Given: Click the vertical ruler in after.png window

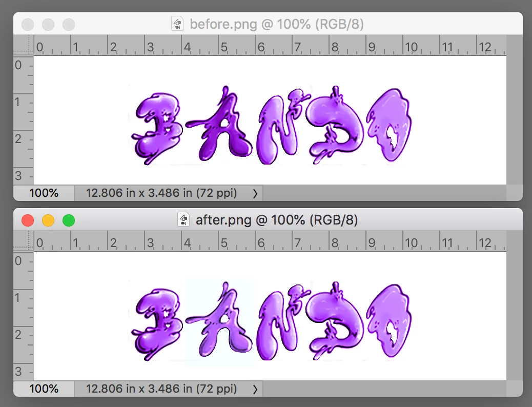Looking at the screenshot, I should (x=24, y=316).
